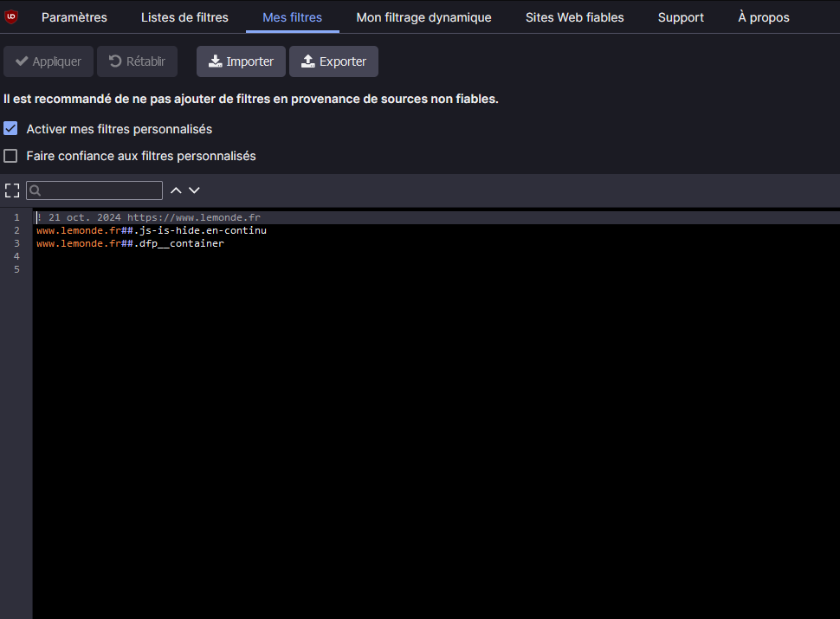
Task: Open the Support tab
Action: coord(681,17)
